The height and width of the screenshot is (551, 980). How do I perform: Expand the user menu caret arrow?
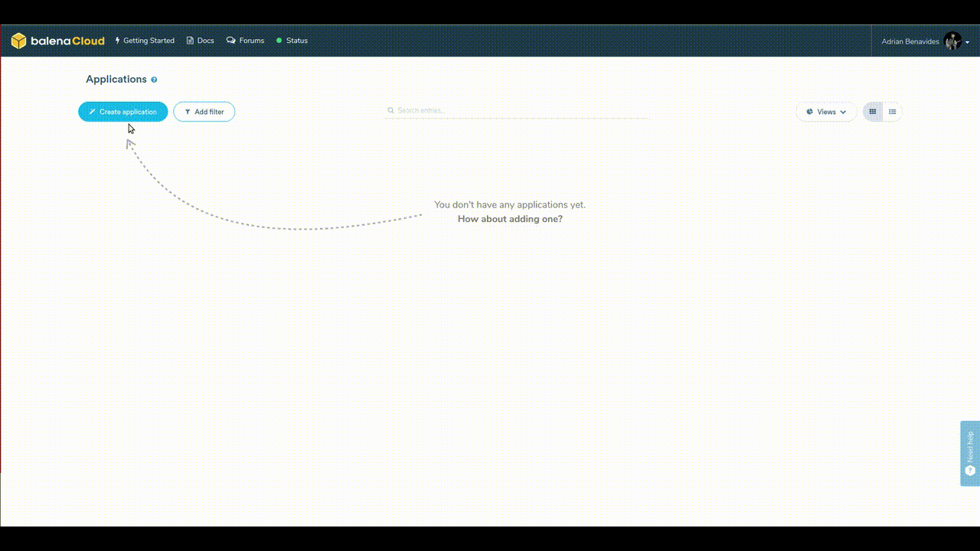pyautogui.click(x=968, y=42)
